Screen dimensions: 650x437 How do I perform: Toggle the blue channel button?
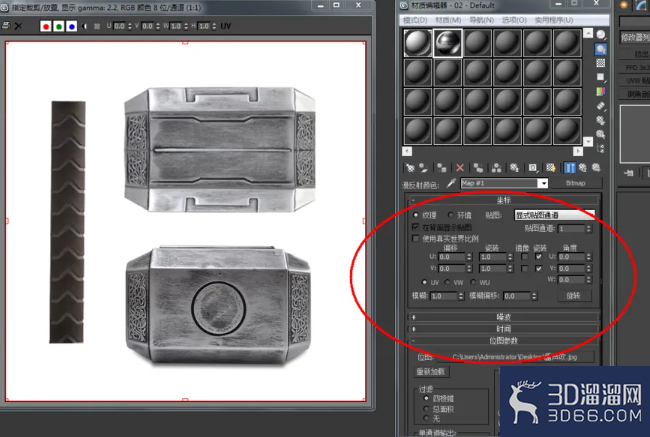72,26
